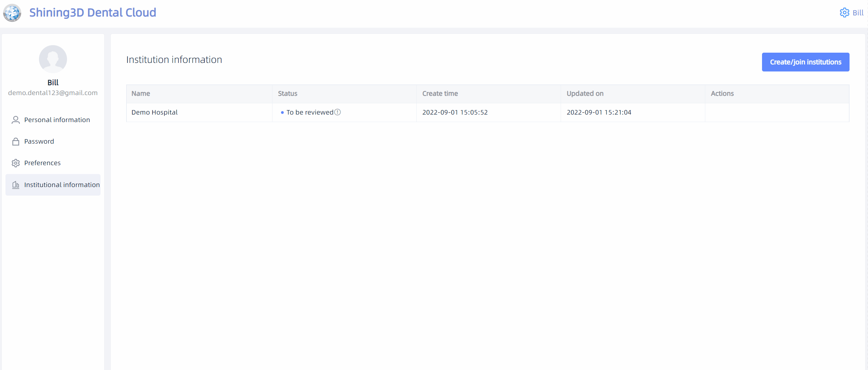Open the Personal information menu item

coord(57,120)
